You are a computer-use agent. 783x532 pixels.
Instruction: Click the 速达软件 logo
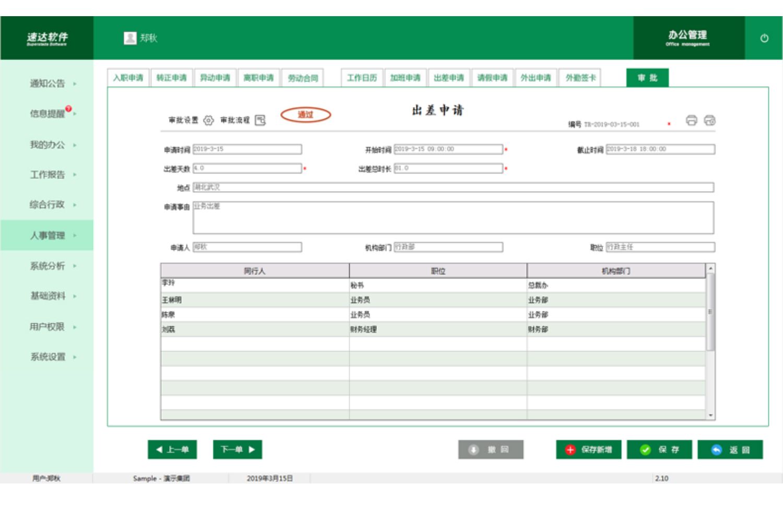[47, 38]
